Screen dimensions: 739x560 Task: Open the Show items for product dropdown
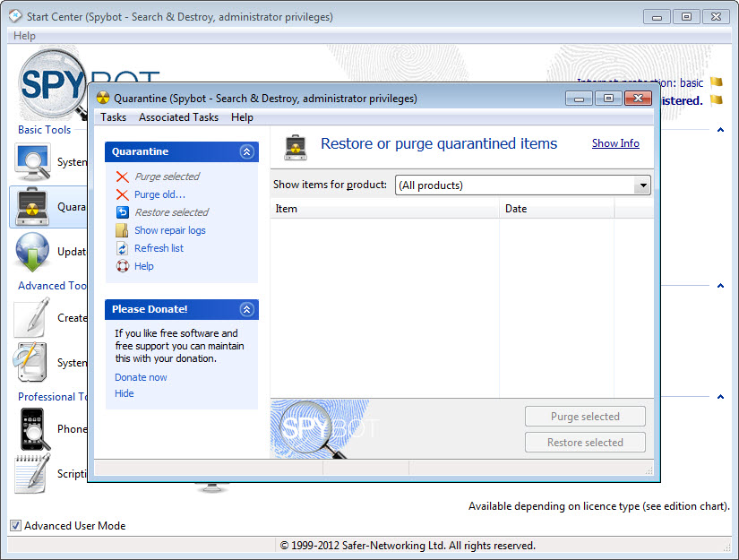tap(642, 185)
